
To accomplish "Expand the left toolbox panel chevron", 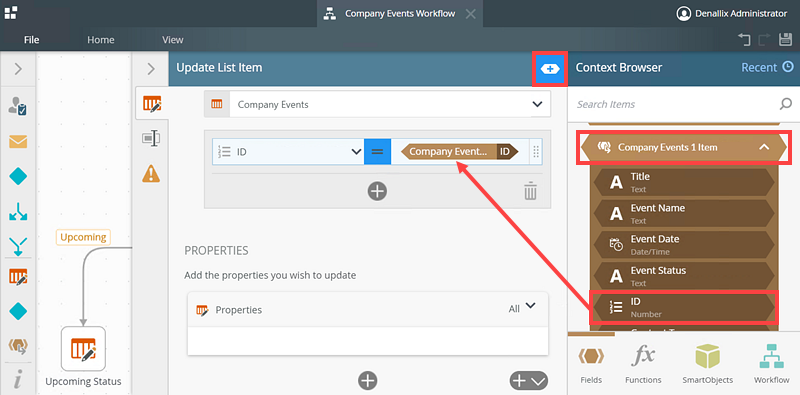I will (x=18, y=69).
